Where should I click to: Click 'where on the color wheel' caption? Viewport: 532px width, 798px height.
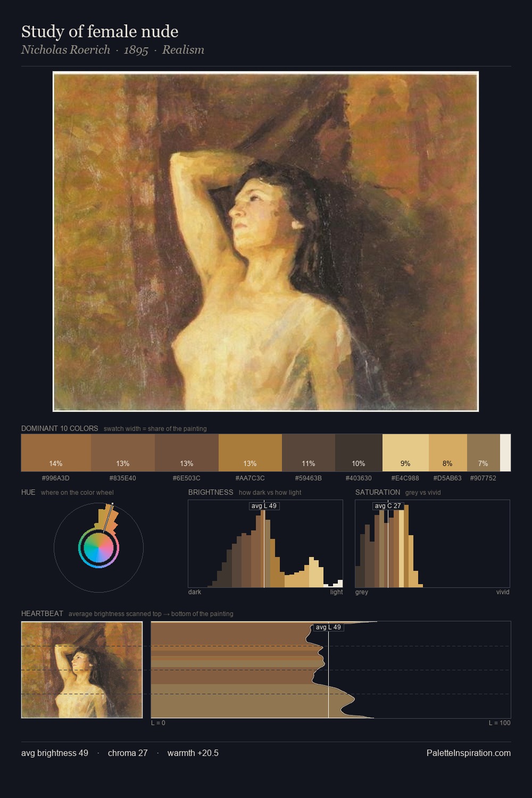(77, 493)
